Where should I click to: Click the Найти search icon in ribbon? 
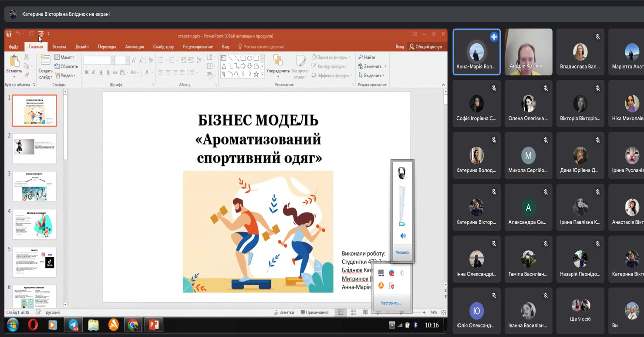pos(367,57)
